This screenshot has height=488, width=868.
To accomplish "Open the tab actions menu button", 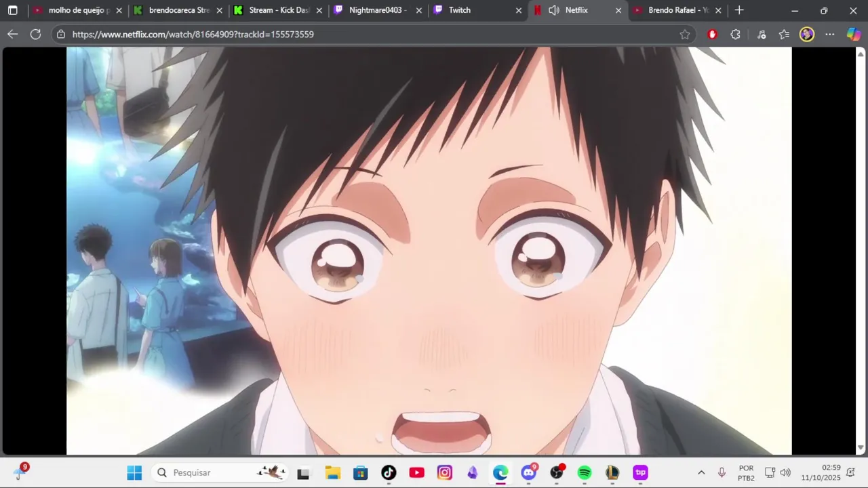I will point(12,10).
